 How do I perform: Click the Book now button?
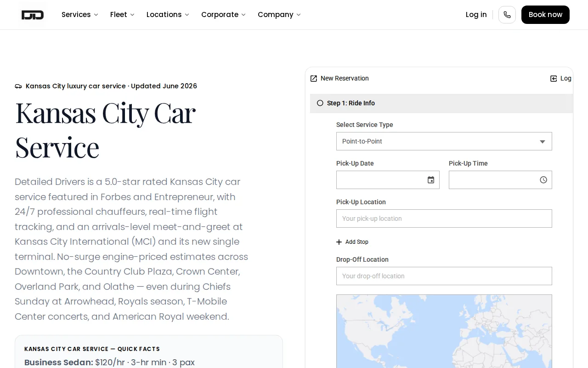pyautogui.click(x=545, y=15)
